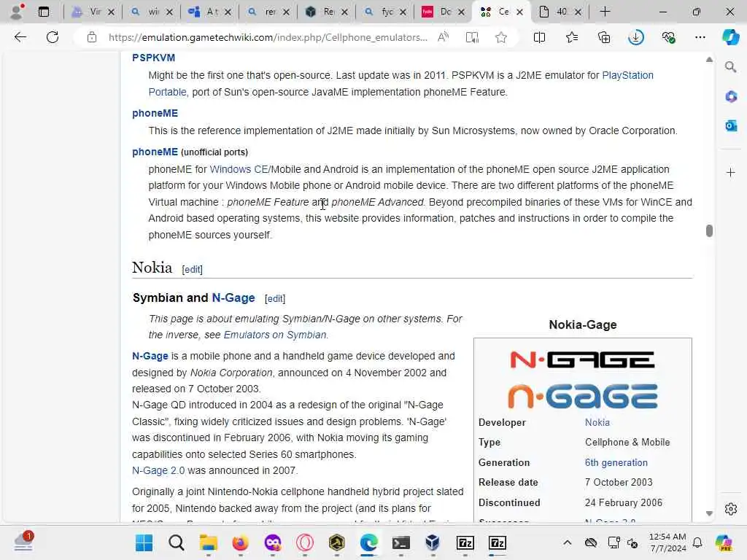Go back to the previous page
This screenshot has height=560, width=747.
(20, 37)
